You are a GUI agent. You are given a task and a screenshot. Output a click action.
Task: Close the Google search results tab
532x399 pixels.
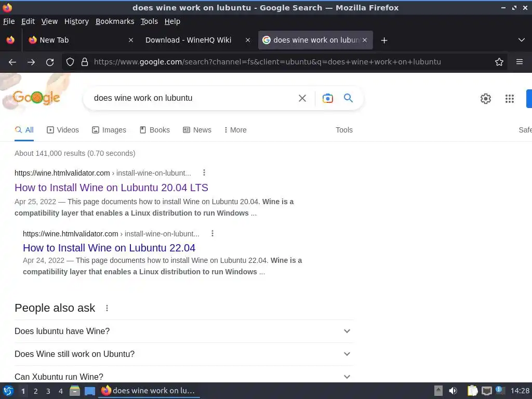pyautogui.click(x=365, y=40)
